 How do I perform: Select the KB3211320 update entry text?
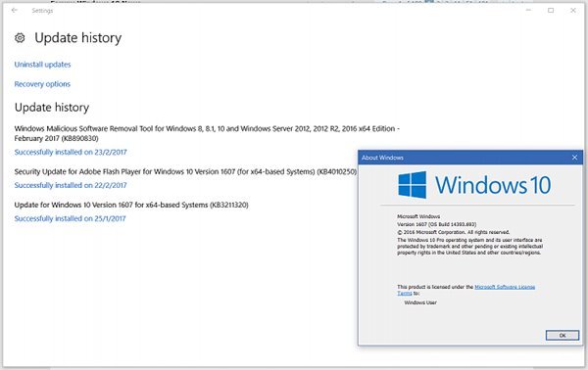(131, 205)
